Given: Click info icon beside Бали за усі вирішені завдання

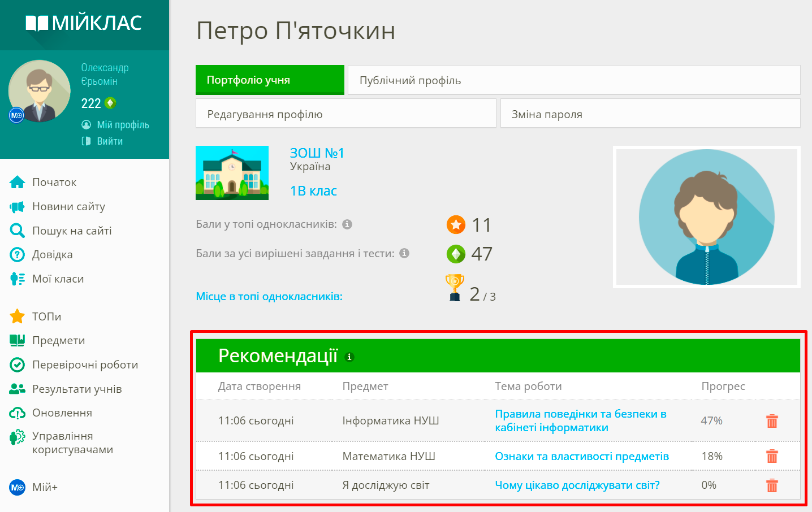Looking at the screenshot, I should [x=404, y=253].
